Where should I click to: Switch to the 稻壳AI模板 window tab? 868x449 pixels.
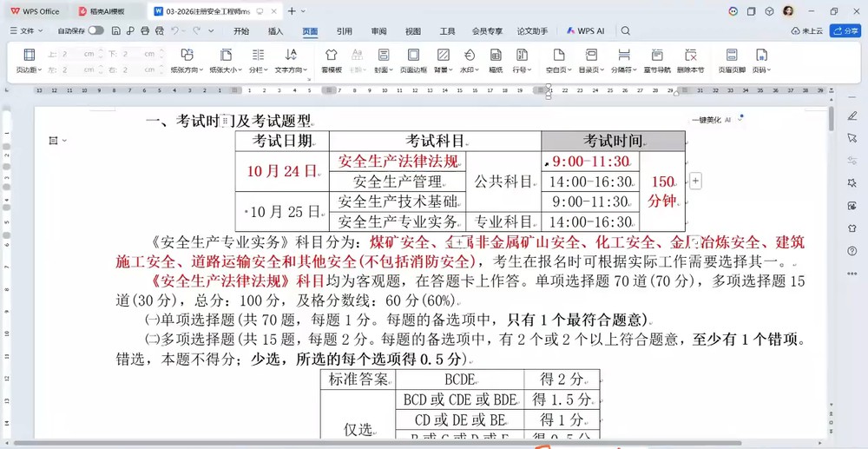point(108,11)
